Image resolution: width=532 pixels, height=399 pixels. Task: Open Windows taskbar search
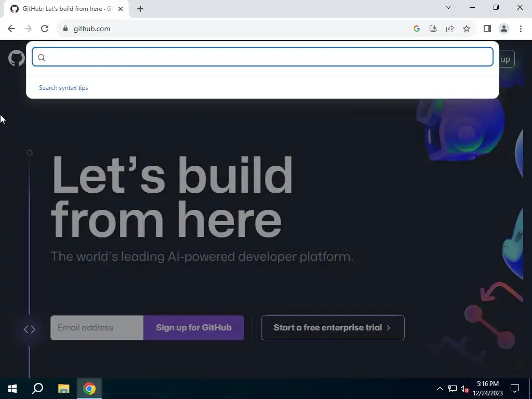tap(37, 389)
